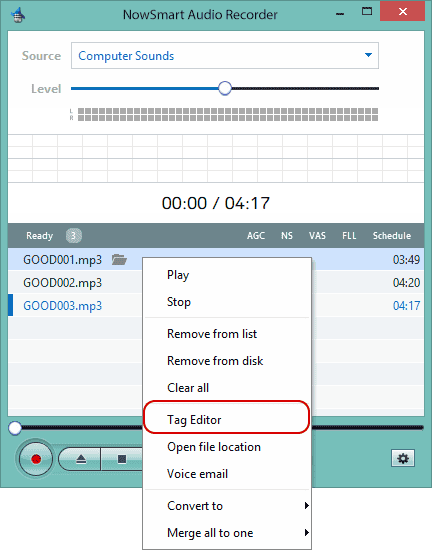Maximize the NowSmart Audio Recorder window
The height and width of the screenshot is (550, 432).
(x=367, y=11)
